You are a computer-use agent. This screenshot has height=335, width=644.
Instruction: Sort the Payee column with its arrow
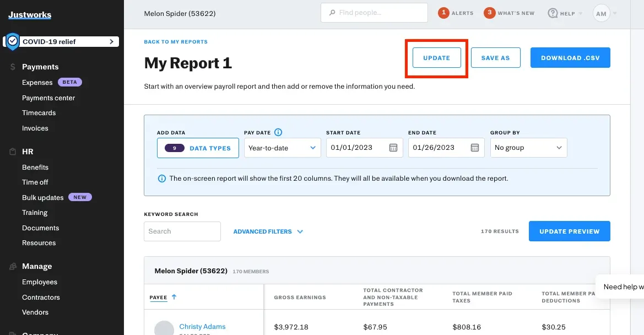tap(174, 296)
